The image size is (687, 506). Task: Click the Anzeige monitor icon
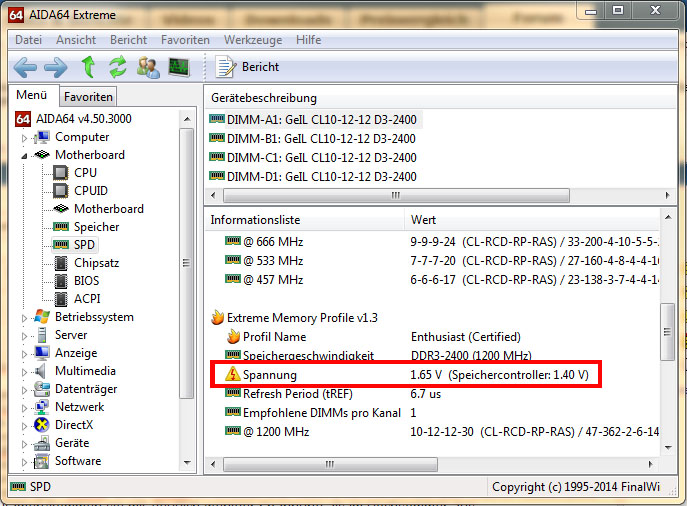click(x=42, y=353)
